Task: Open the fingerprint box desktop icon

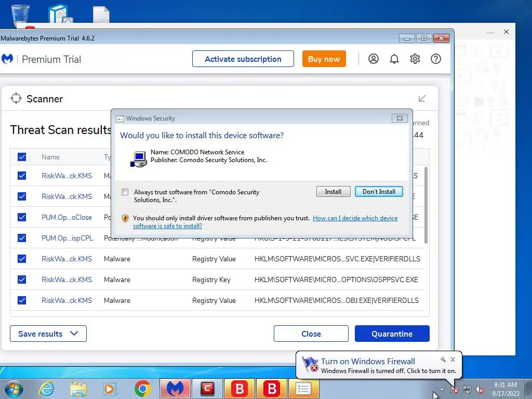Action: [x=61, y=14]
